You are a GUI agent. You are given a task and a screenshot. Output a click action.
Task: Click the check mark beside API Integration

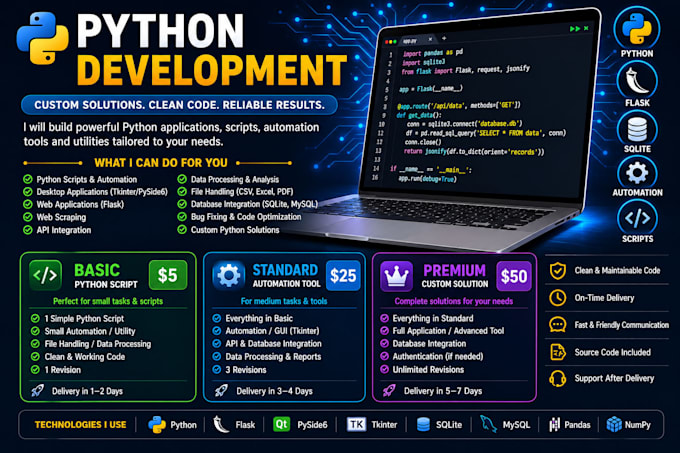click(28, 230)
